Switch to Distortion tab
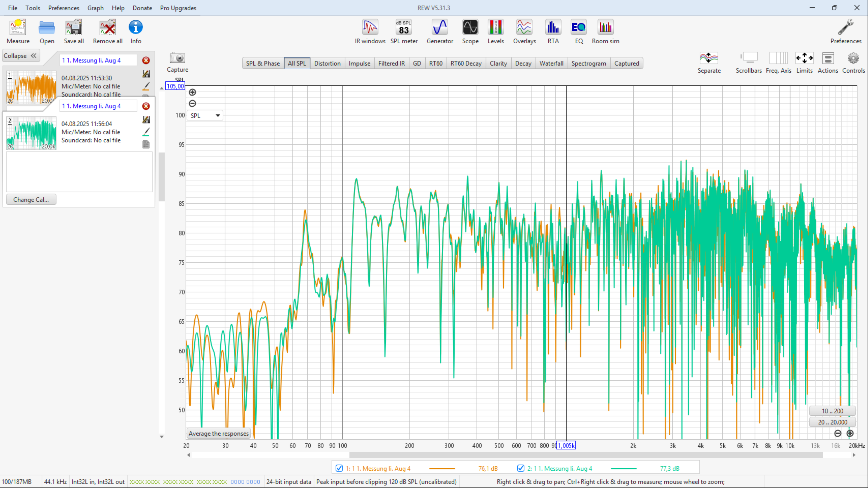This screenshot has width=868, height=488. [x=327, y=63]
